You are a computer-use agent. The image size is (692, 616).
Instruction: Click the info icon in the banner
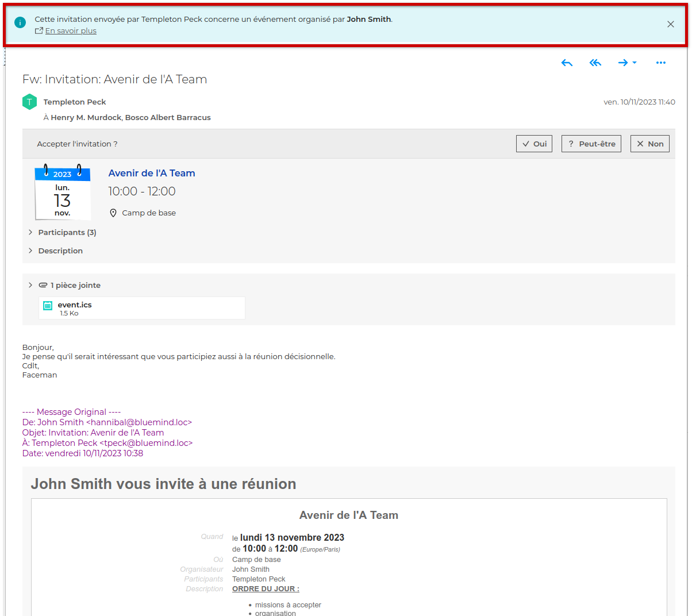pyautogui.click(x=20, y=23)
